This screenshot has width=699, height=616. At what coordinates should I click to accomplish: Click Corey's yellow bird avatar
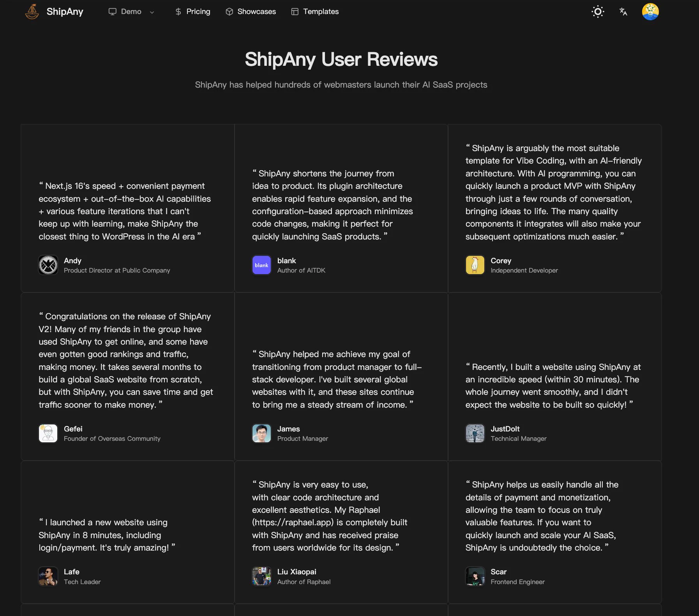coord(475,265)
